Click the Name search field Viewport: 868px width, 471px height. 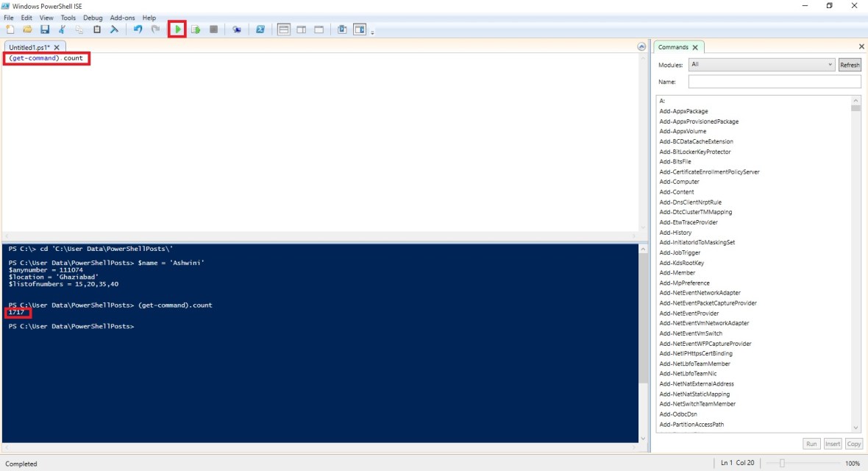pyautogui.click(x=764, y=82)
